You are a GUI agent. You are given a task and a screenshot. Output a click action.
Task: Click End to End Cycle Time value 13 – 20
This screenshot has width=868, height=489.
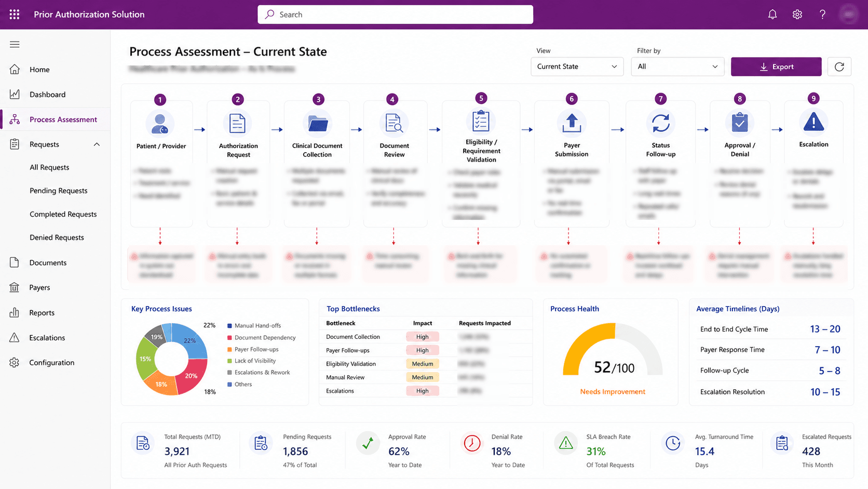tap(825, 329)
